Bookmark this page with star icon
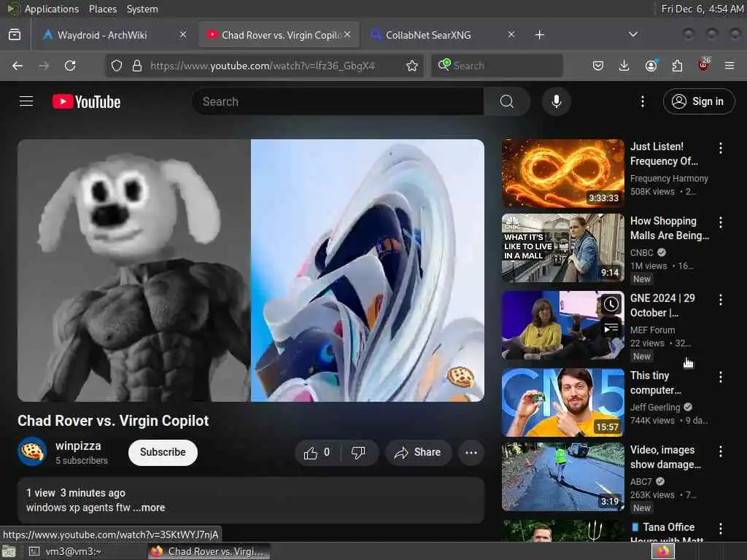747x560 pixels. click(x=412, y=66)
